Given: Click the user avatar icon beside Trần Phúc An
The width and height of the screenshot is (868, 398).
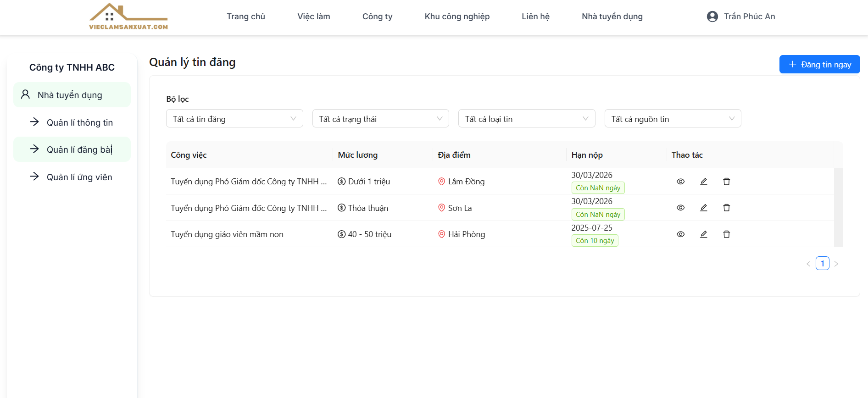Looking at the screenshot, I should [712, 17].
